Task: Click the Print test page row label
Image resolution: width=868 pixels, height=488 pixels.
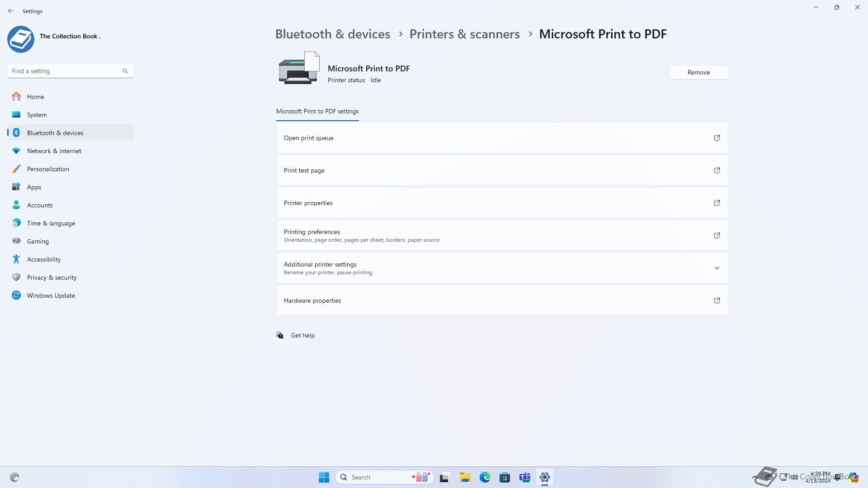Action: [304, 170]
